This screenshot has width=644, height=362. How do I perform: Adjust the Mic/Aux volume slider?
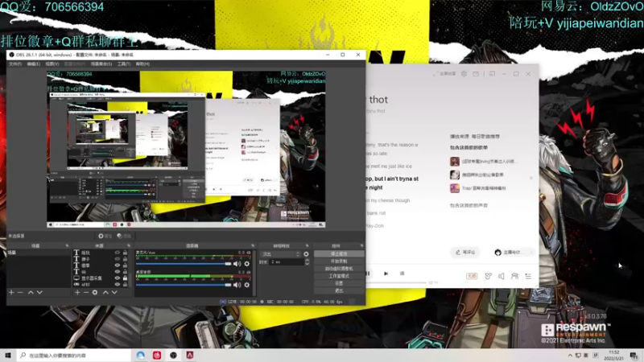184,264
